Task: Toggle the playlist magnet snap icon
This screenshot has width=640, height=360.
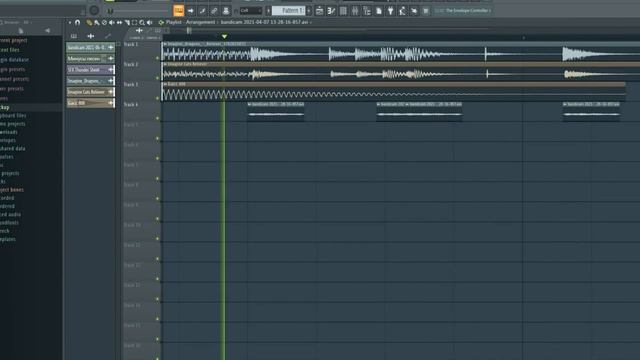Action: click(78, 22)
